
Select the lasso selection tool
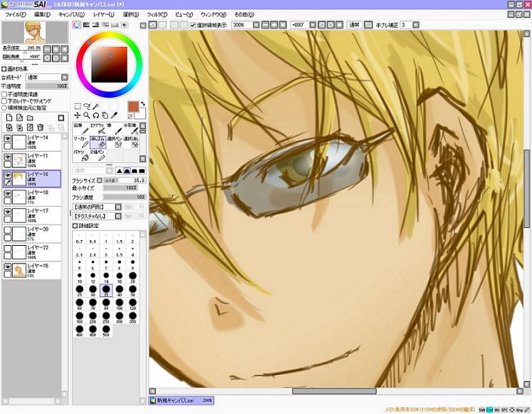click(87, 107)
